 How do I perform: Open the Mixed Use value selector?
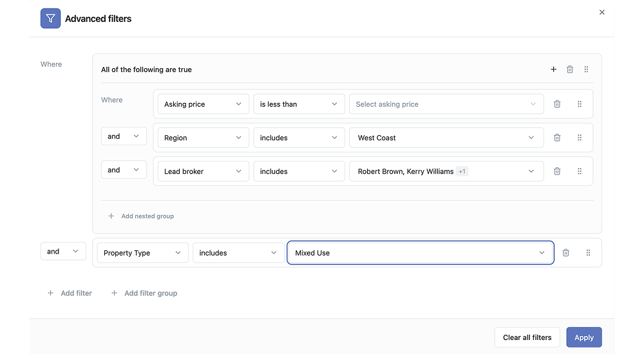(420, 253)
